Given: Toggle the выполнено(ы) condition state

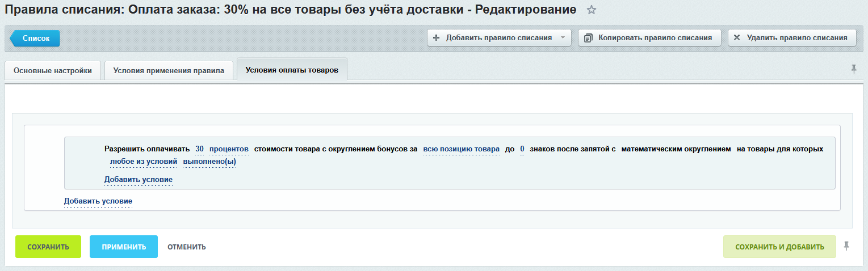Looking at the screenshot, I should point(209,162).
